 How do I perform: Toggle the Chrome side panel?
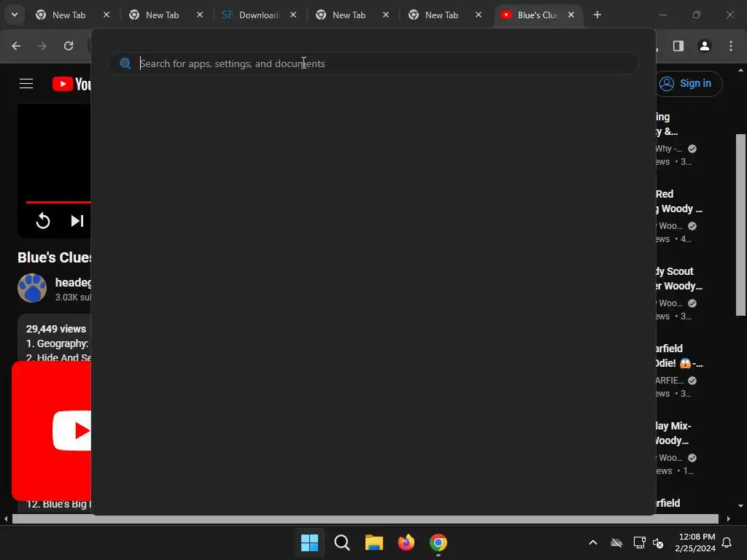click(678, 46)
